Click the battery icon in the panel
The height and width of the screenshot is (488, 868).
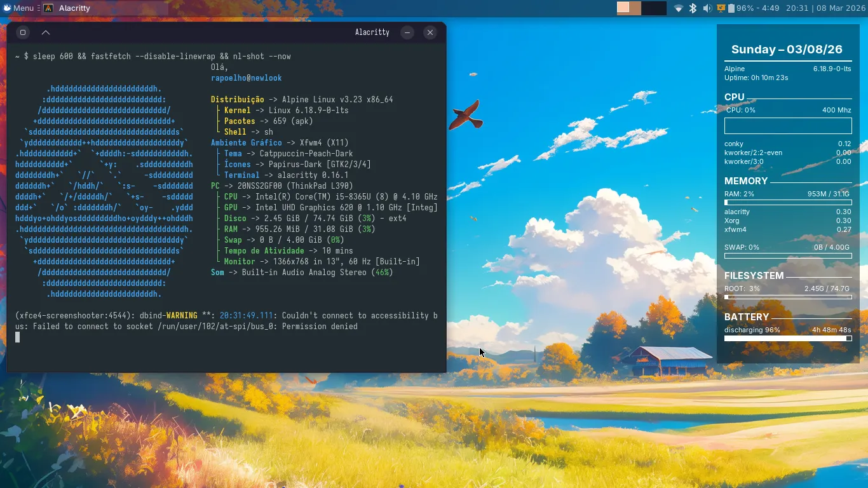(x=731, y=8)
